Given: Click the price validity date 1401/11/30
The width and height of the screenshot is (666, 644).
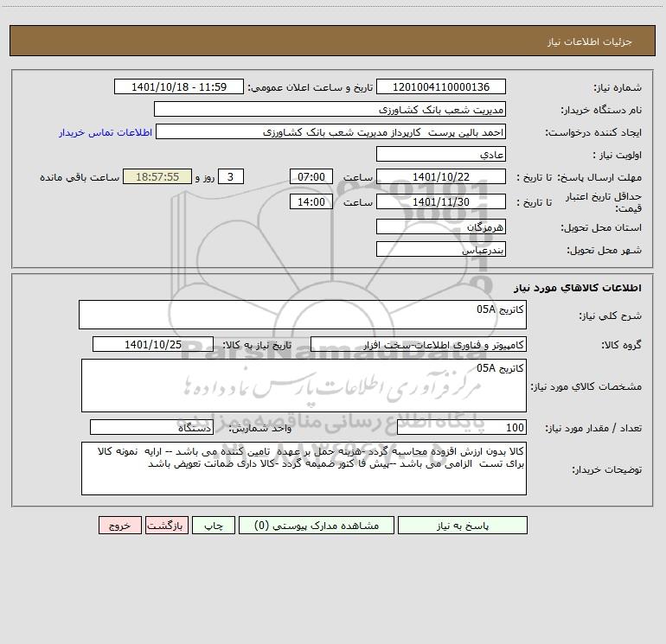Looking at the screenshot, I should (x=441, y=201).
